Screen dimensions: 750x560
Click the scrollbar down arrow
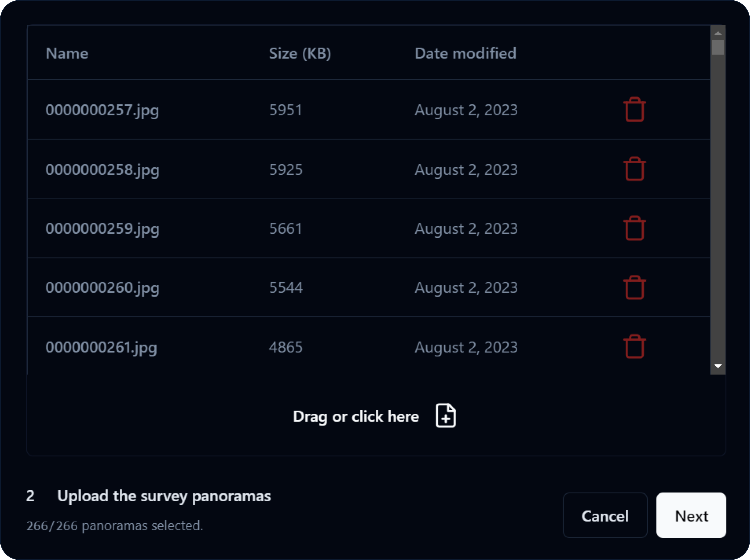click(718, 366)
